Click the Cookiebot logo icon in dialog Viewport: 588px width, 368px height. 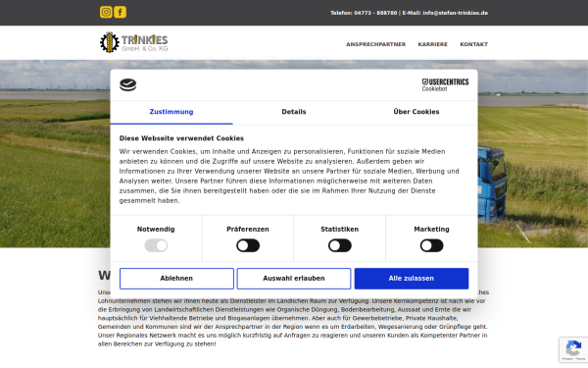(x=127, y=84)
